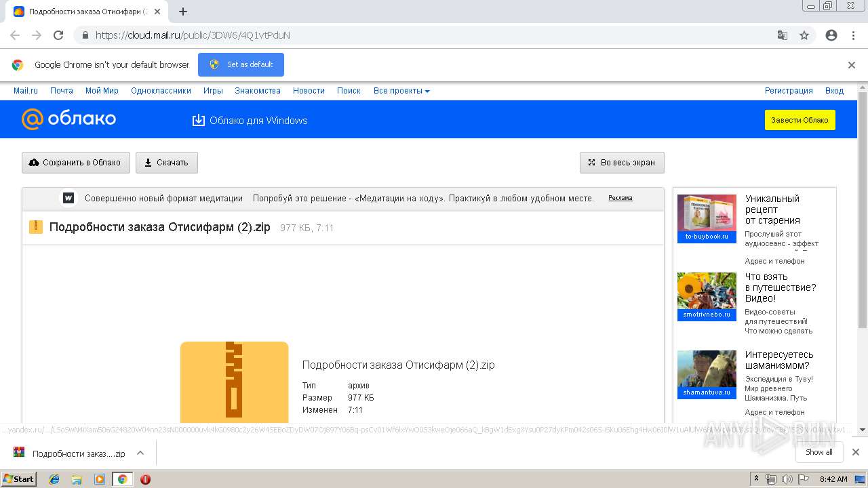Click the Chrome taskbar icon

pyautogui.click(x=123, y=479)
